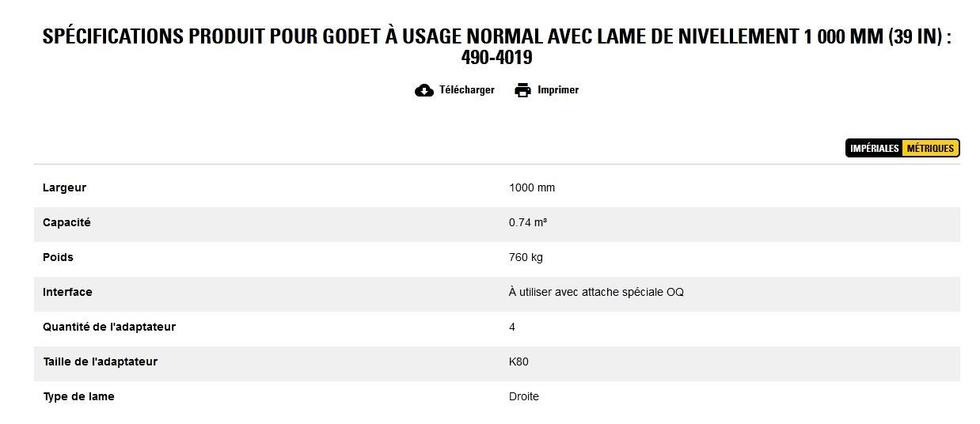
Task: Click the printer icon
Action: pyautogui.click(x=522, y=90)
